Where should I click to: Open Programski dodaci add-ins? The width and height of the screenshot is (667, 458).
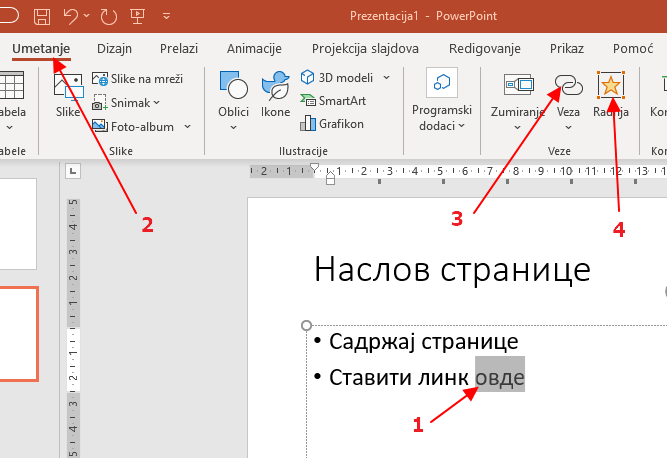441,98
